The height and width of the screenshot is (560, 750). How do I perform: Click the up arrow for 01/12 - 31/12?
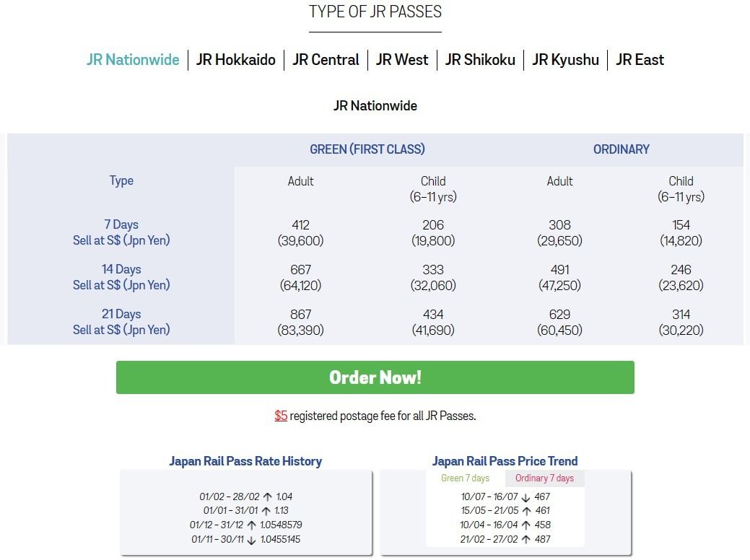[x=252, y=525]
